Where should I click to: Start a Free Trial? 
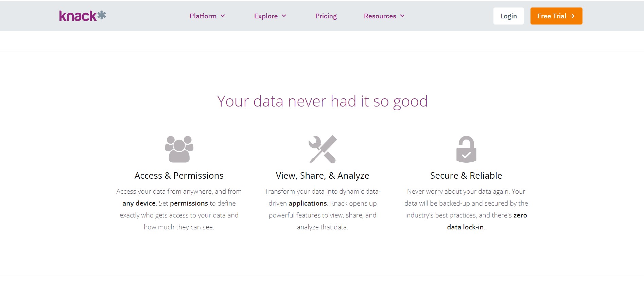(556, 16)
